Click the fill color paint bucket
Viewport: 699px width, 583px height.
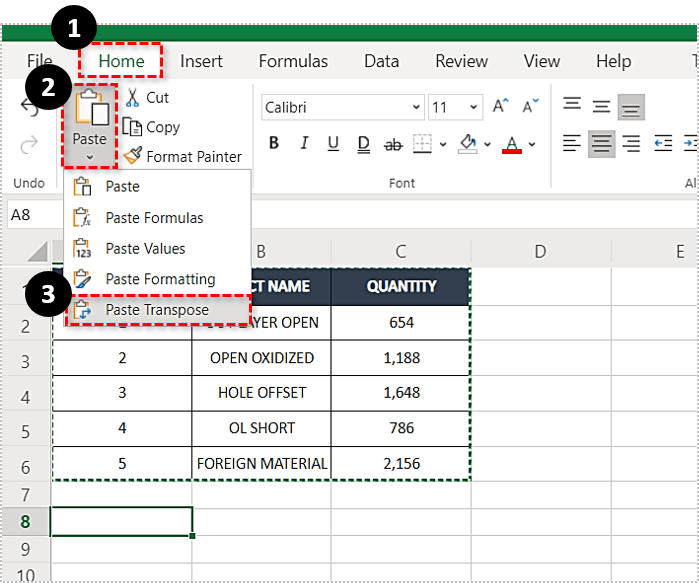tap(468, 144)
